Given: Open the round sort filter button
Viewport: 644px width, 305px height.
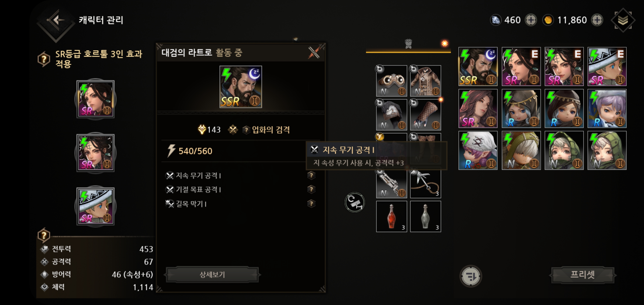Looking at the screenshot, I should [471, 276].
